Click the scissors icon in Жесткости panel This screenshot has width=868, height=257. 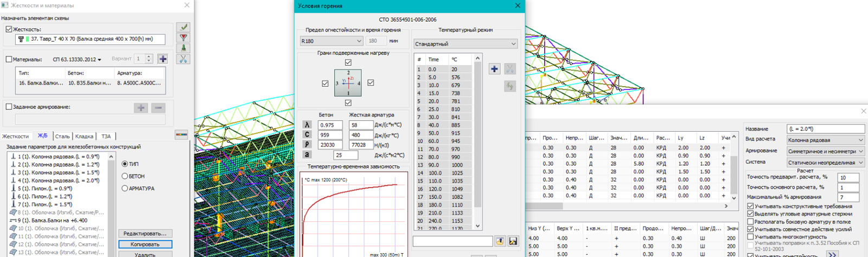(183, 59)
